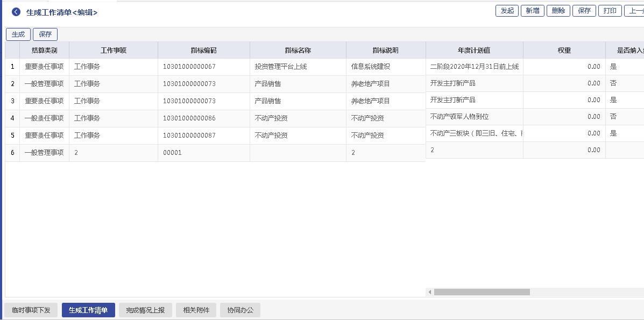Select row 1 投资管理平台上线 cell

point(298,67)
